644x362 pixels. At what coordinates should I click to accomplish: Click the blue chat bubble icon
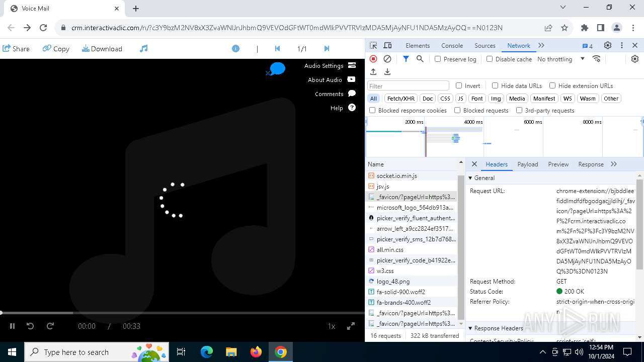tap(276, 69)
